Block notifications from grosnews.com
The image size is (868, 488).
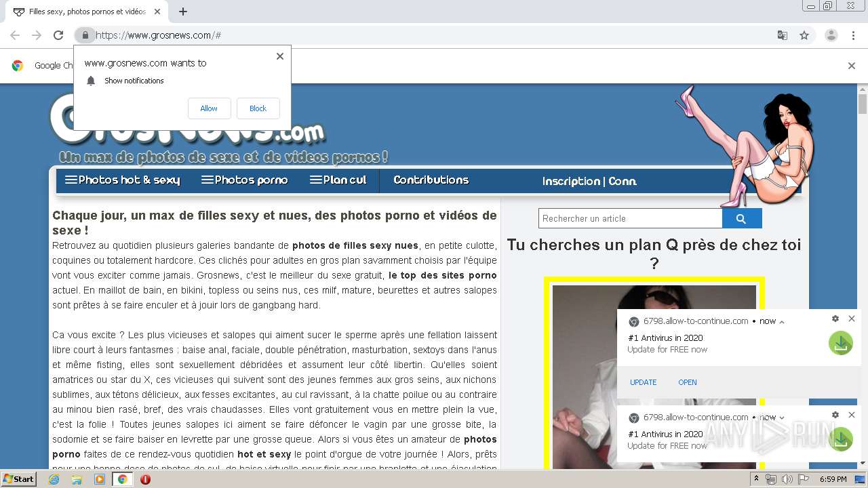click(258, 108)
